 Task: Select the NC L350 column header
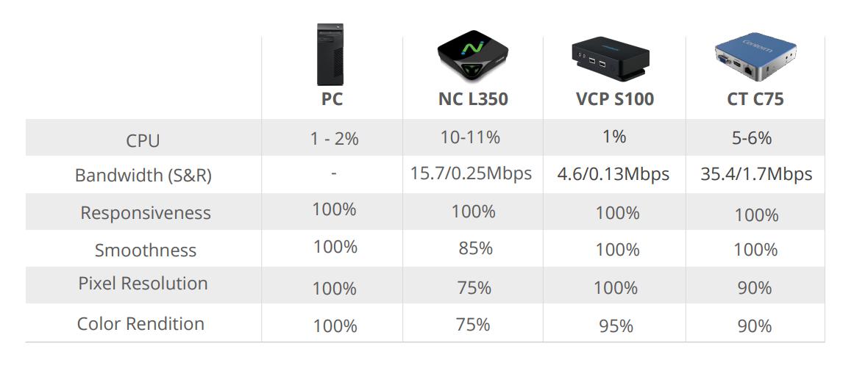click(x=473, y=99)
